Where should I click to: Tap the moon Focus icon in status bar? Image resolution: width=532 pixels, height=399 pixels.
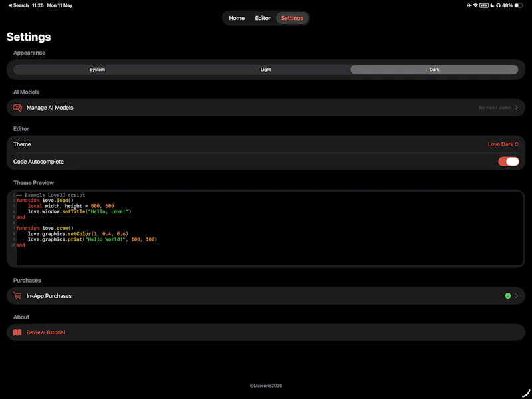click(492, 5)
